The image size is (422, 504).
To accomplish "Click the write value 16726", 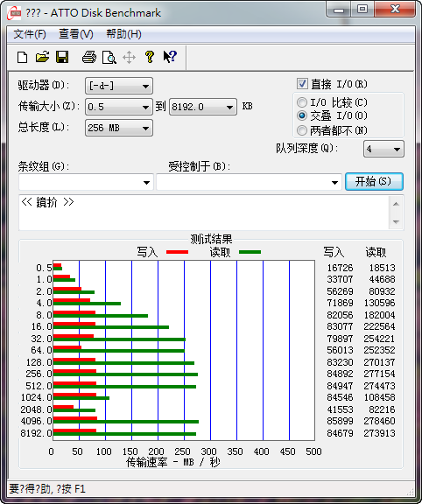I will pyautogui.click(x=340, y=268).
